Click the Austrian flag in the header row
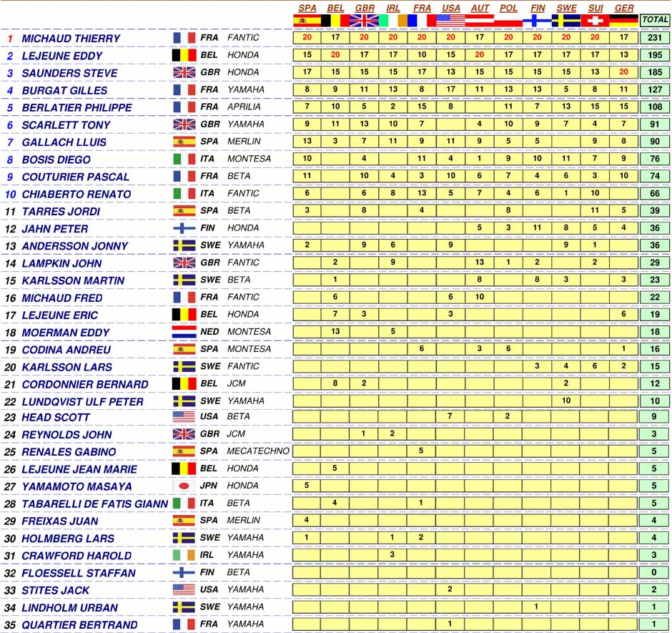This screenshot has height=633, width=672. (480, 21)
